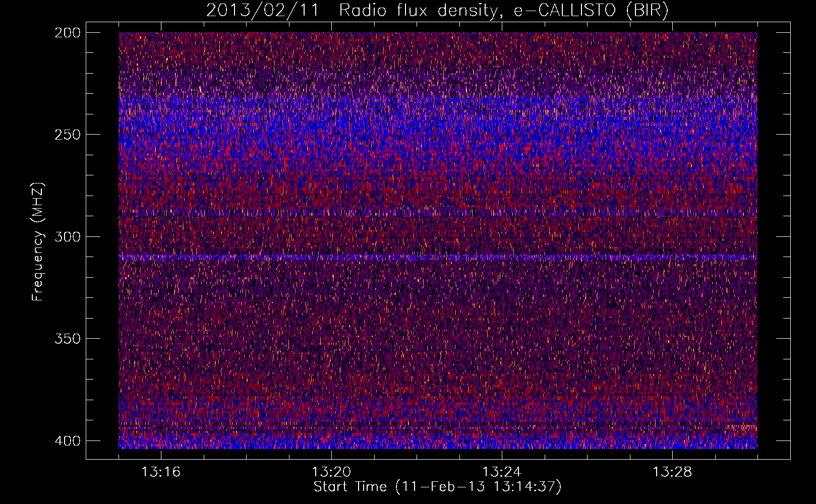Click the "Frequency (MHZ)" axis label

(38, 242)
